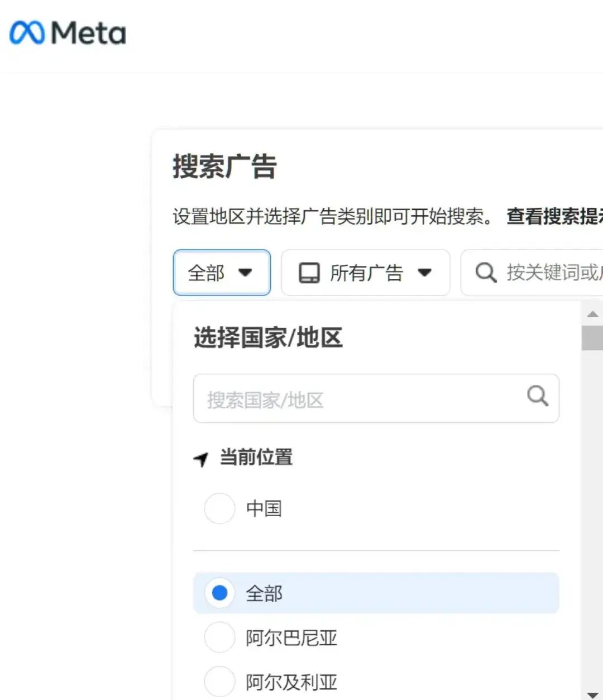Select the 中国 radio button
This screenshot has height=700, width=603.
click(219, 508)
